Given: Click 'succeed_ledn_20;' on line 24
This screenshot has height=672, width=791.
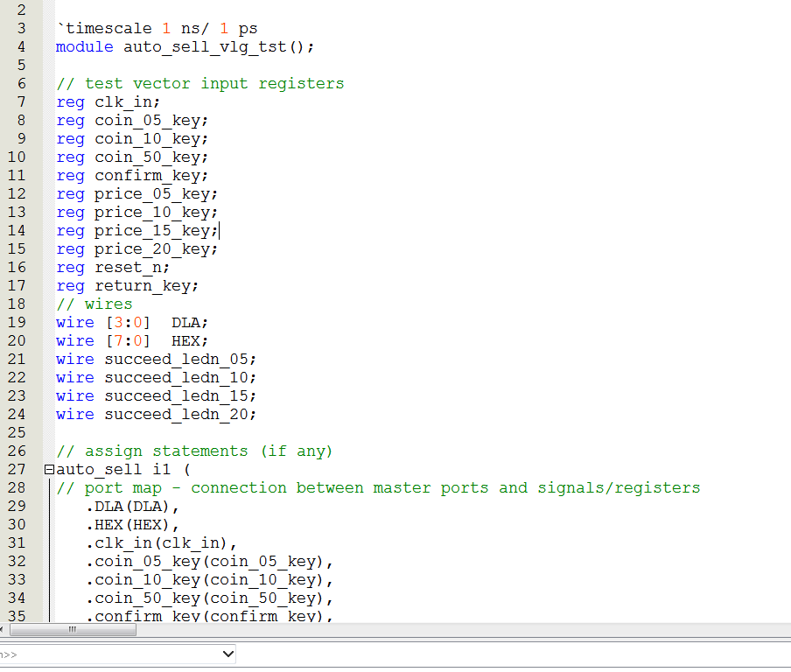Looking at the screenshot, I should 180,415.
